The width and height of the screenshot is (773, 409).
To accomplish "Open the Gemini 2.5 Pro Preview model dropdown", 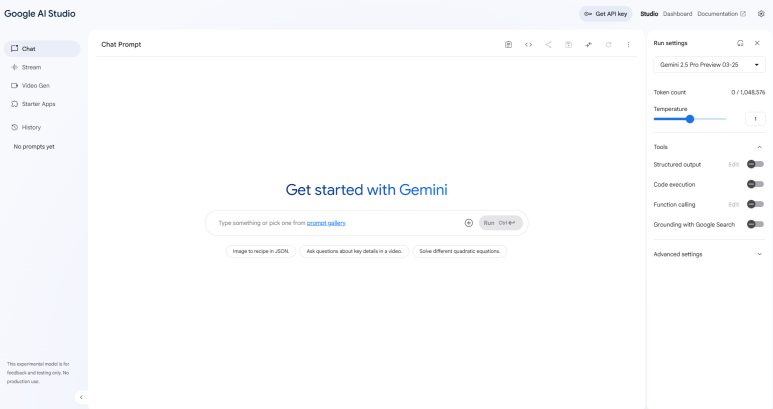I will [x=709, y=65].
